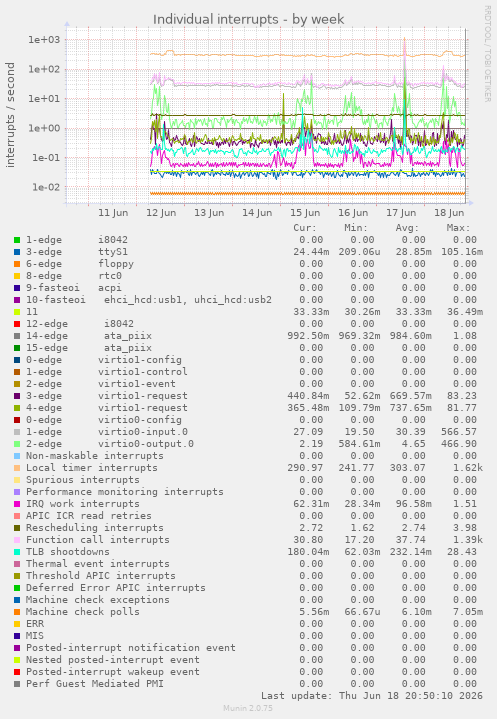Click the "15 Jun" date label

click(x=305, y=213)
